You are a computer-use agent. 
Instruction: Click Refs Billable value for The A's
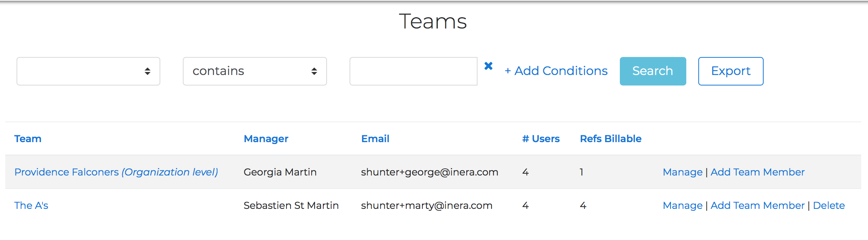click(583, 205)
